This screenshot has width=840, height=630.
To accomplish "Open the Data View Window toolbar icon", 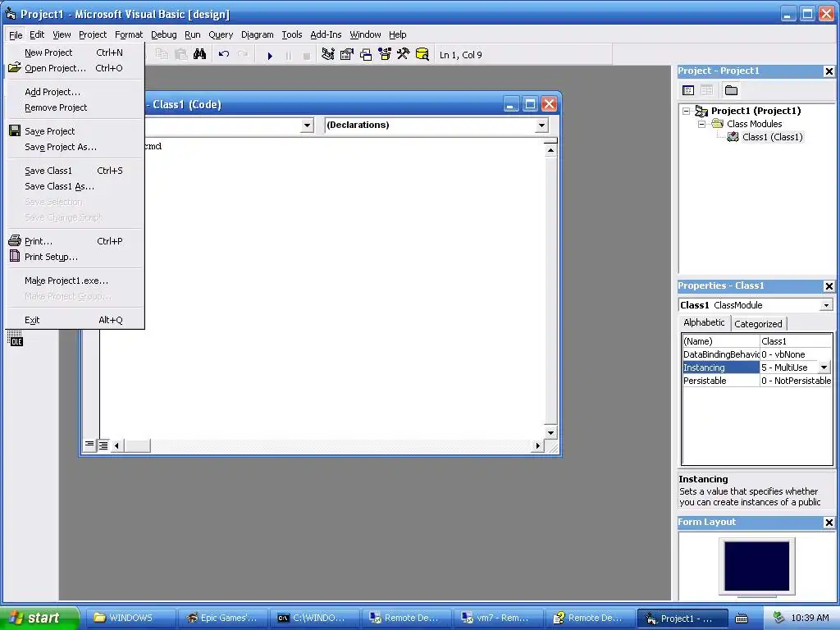I will pyautogui.click(x=422, y=55).
